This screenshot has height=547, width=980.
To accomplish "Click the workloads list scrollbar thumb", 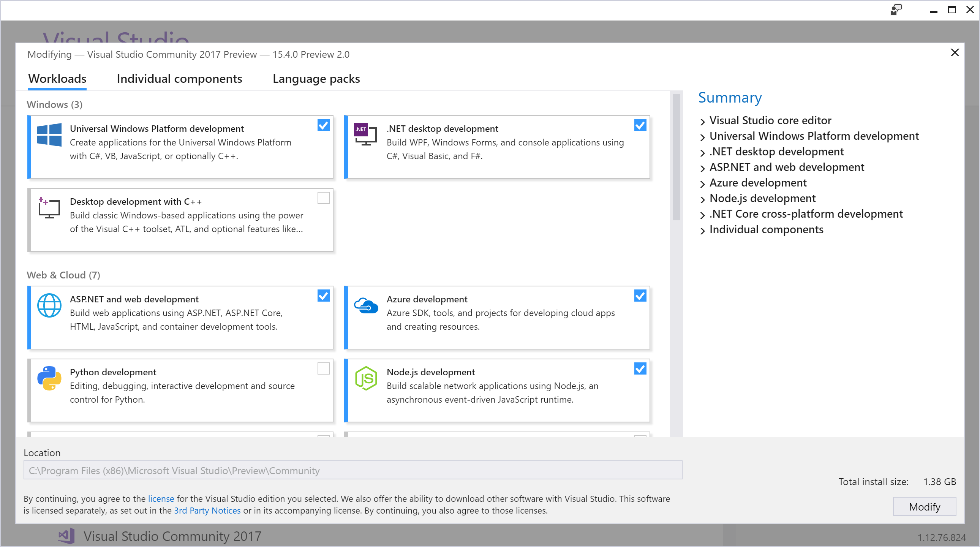I will [x=676, y=157].
